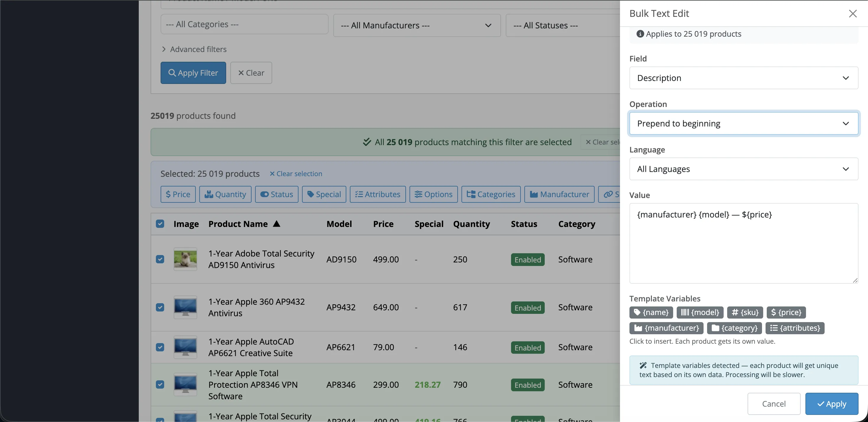Open the Quantity bulk edit tool
This screenshot has height=422, width=868.
coord(225,194)
